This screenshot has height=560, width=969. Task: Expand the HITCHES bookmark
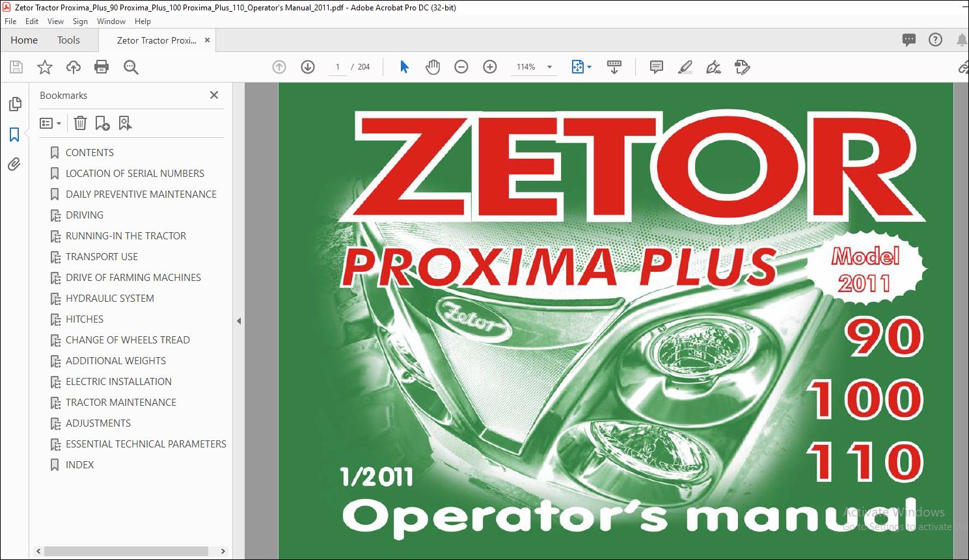click(x=55, y=319)
